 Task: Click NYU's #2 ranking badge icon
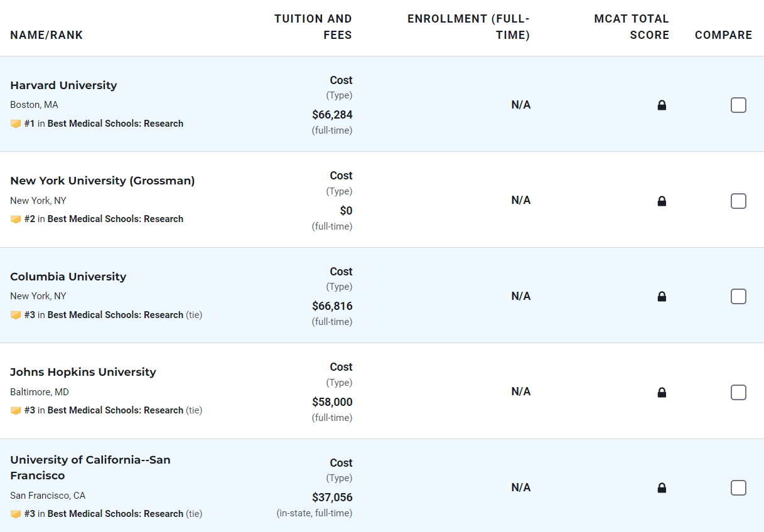pos(16,220)
